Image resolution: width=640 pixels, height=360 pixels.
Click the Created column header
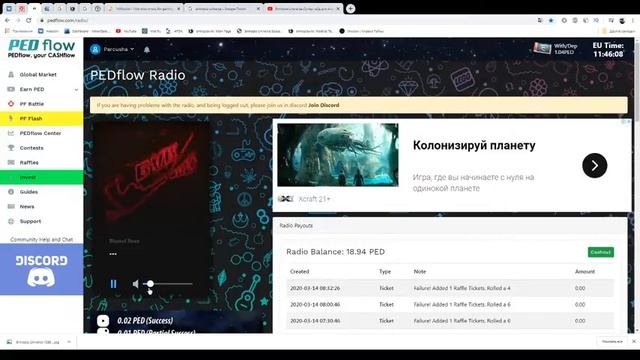tap(300, 271)
